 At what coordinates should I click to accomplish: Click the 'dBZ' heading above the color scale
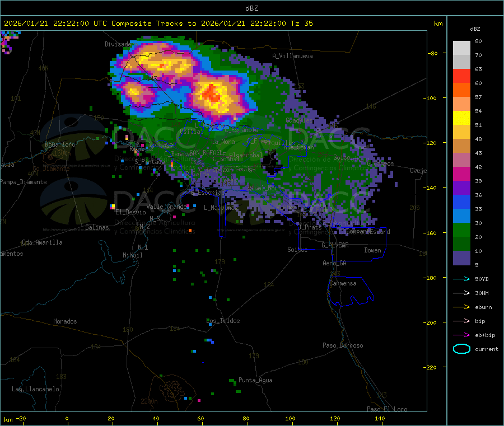475,29
